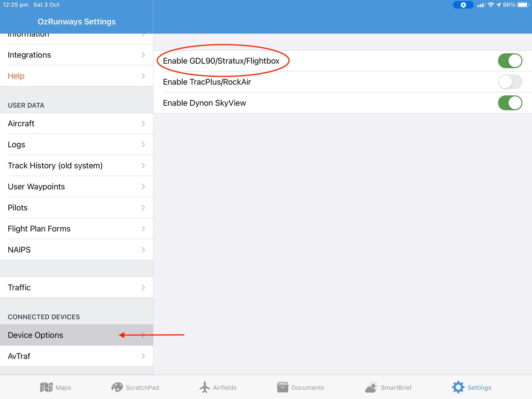Tap the Enable GDL90/Stratux/Flightbox label
The height and width of the screenshot is (399, 532).
pyautogui.click(x=221, y=61)
